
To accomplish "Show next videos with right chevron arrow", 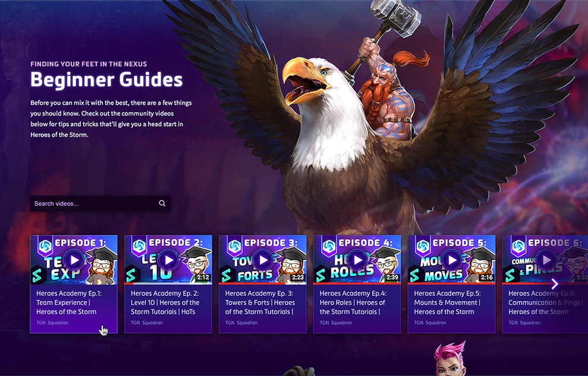I will pyautogui.click(x=555, y=284).
